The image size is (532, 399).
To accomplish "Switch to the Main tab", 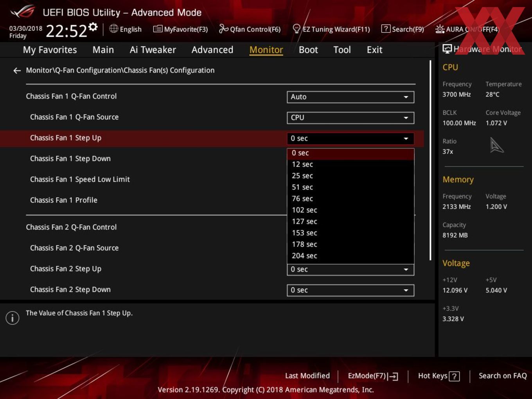I will 103,50.
